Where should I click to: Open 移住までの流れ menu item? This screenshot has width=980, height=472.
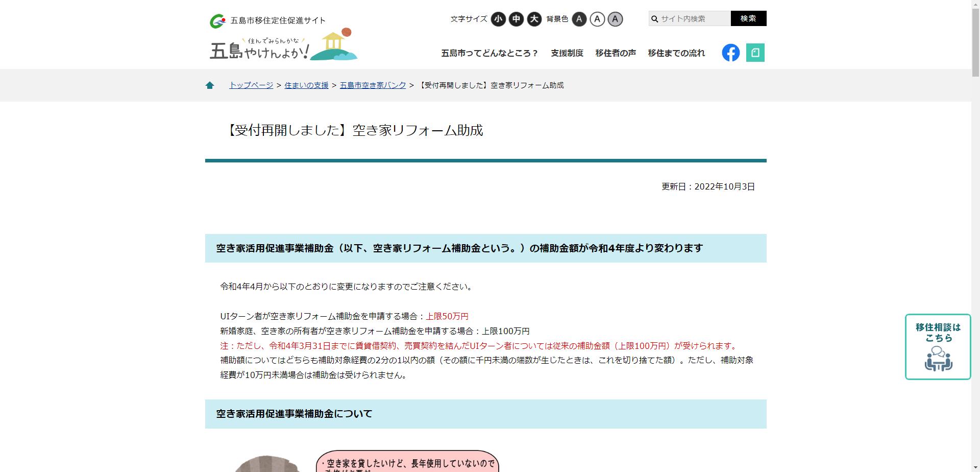[x=676, y=53]
